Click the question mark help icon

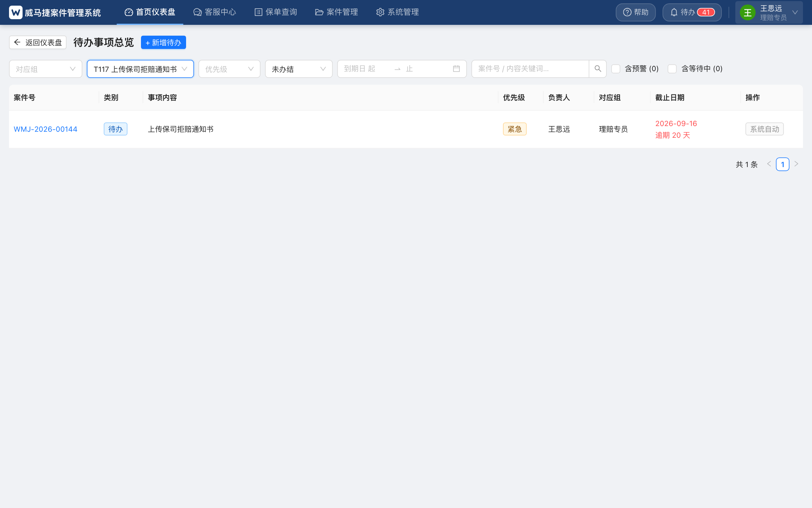pos(627,12)
